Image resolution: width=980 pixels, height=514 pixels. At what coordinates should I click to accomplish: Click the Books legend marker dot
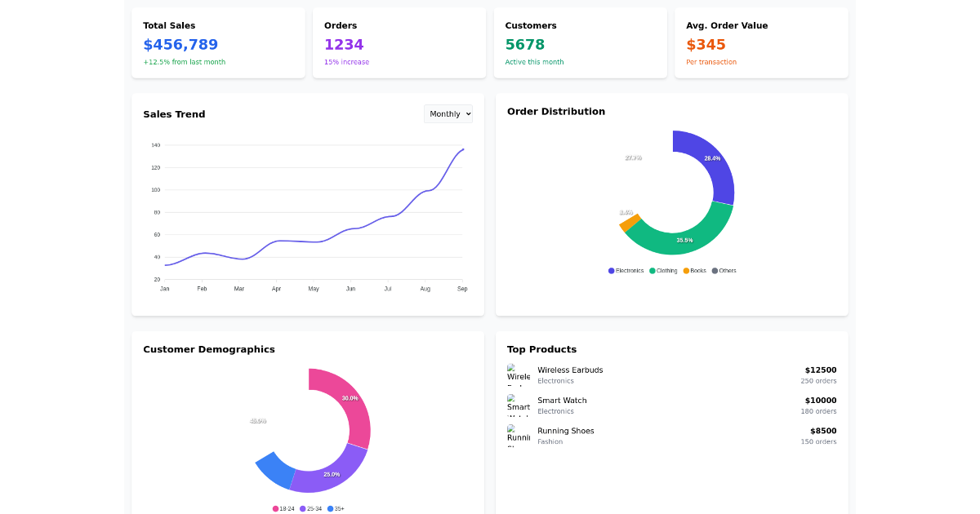(686, 270)
